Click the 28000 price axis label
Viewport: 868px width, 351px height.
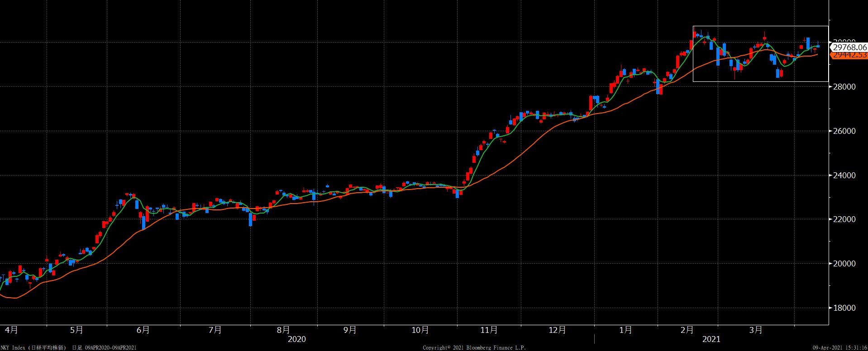click(844, 87)
